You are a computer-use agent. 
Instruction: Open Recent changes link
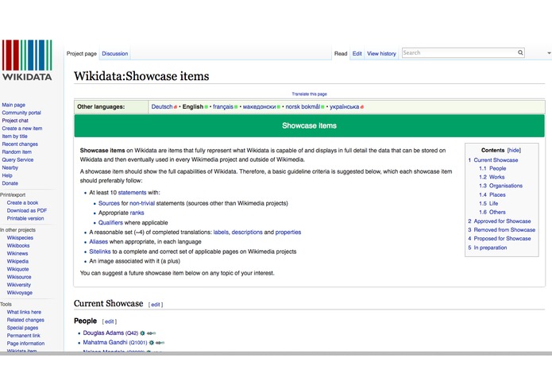click(x=20, y=144)
